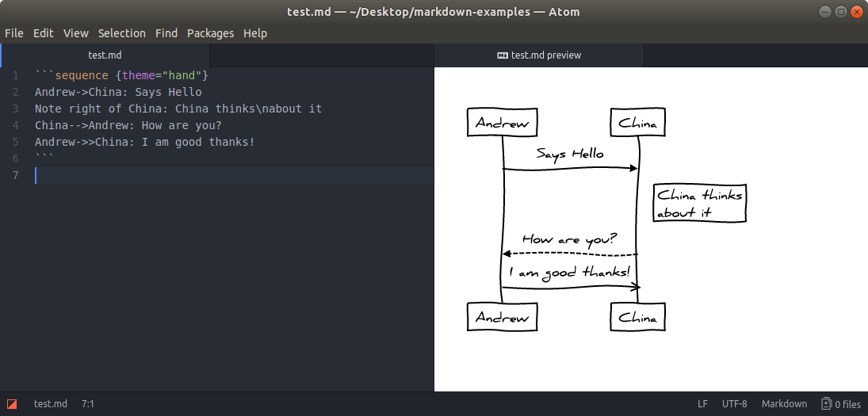This screenshot has width=868, height=416.
Task: Change the UTF-8 encoding setting
Action: tap(734, 404)
